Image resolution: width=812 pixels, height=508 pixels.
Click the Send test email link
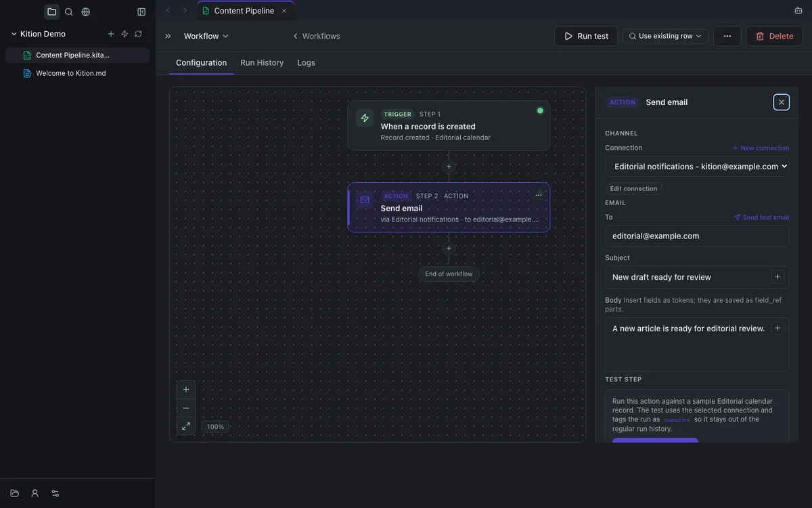coord(761,217)
